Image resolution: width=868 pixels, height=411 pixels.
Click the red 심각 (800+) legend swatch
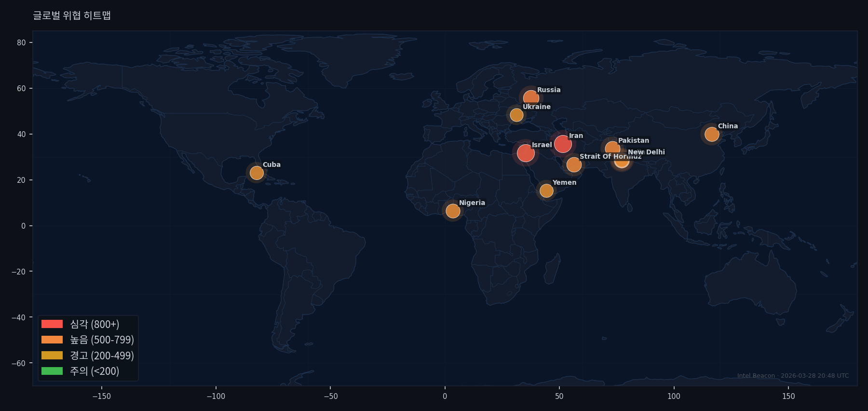(x=52, y=324)
